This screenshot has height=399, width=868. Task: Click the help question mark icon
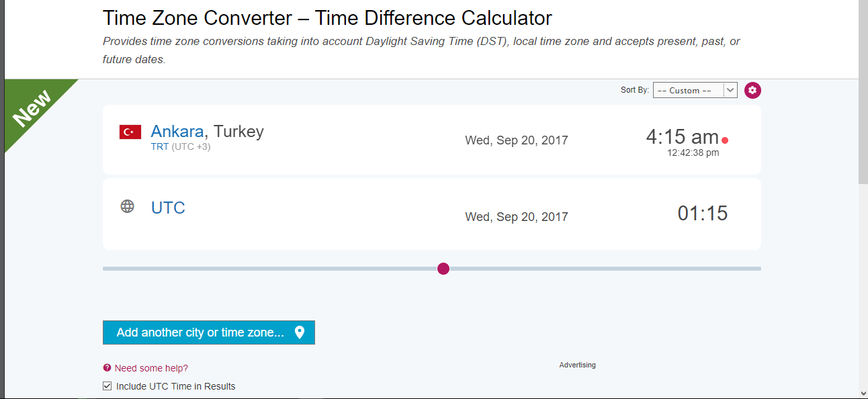point(107,368)
